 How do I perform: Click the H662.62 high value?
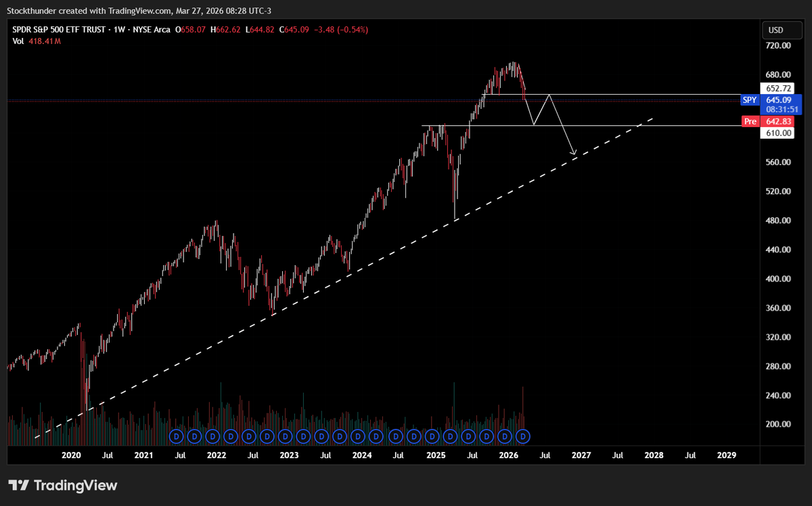pos(226,30)
